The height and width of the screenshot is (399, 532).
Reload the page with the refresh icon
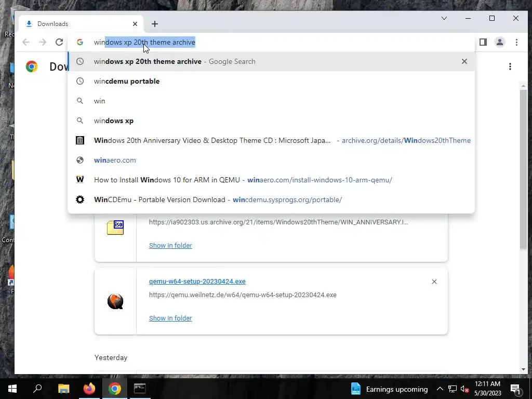(59, 42)
